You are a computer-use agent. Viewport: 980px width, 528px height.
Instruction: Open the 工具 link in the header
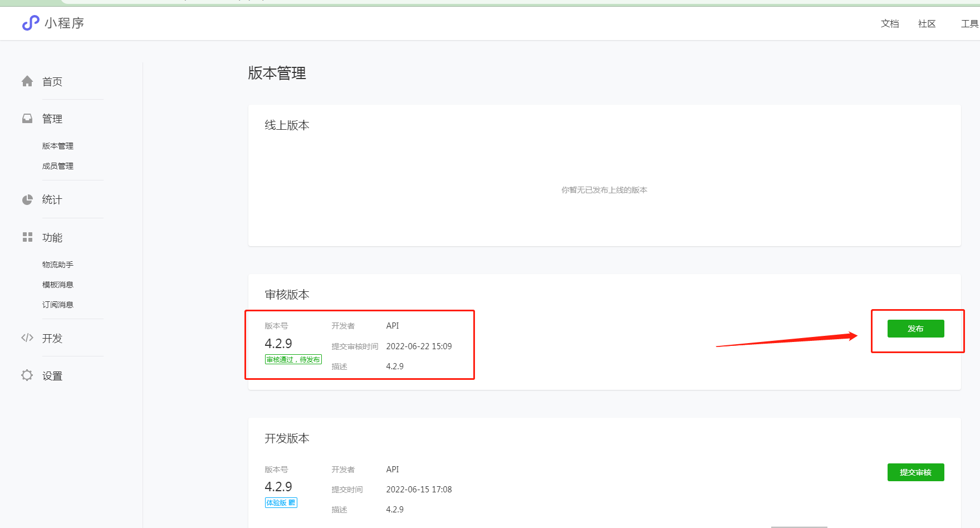(969, 23)
